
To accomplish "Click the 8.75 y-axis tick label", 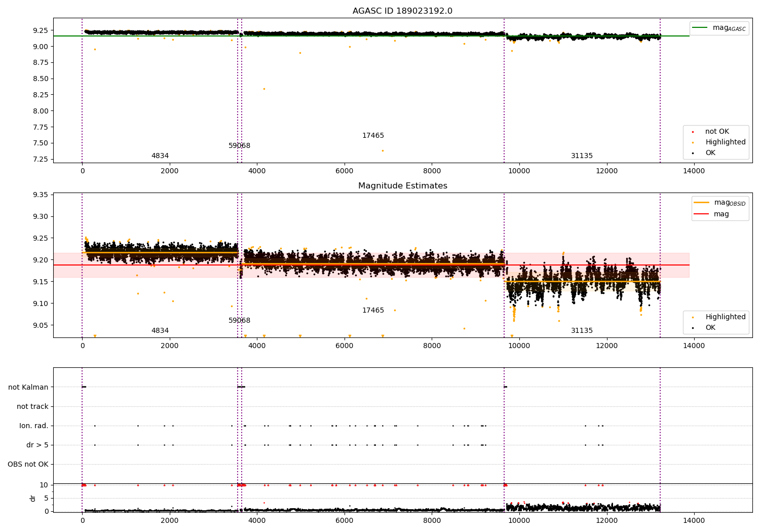I will point(40,63).
